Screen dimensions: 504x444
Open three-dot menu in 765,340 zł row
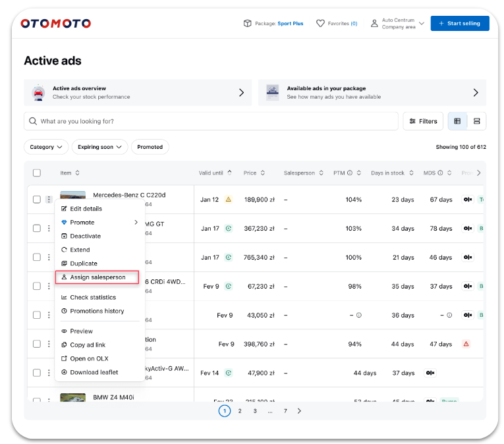[49, 257]
